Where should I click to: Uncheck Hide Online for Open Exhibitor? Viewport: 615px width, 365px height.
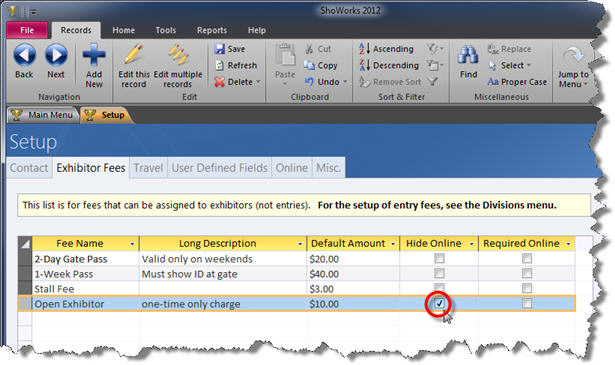click(x=439, y=303)
